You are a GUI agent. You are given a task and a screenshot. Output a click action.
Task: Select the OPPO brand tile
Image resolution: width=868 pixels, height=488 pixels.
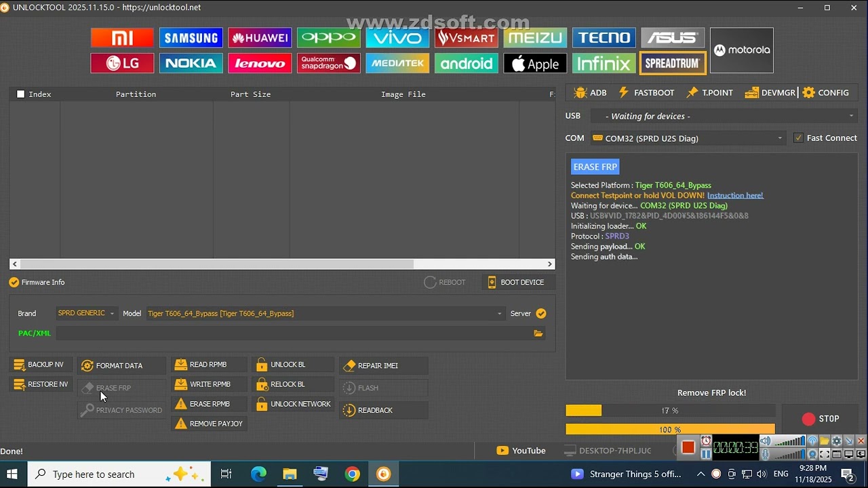[329, 38]
